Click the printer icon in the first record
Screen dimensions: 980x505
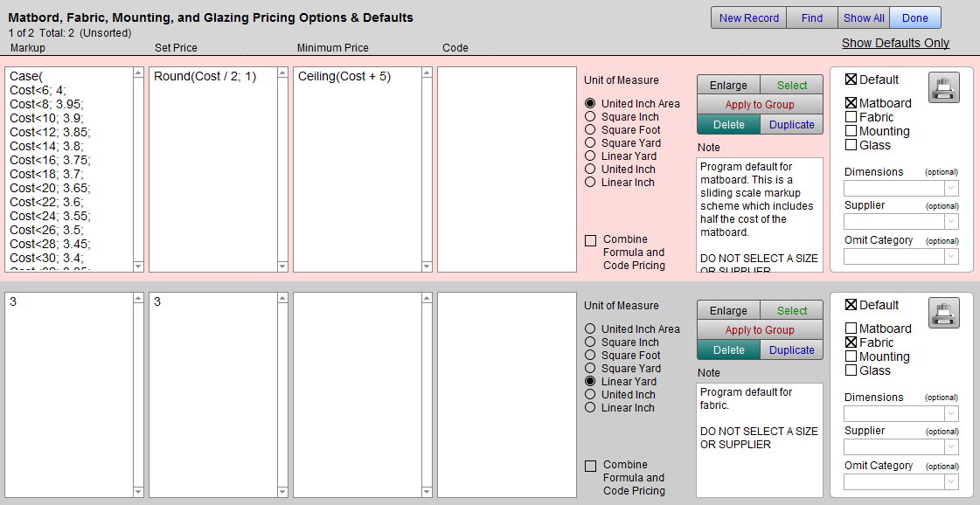pyautogui.click(x=943, y=87)
